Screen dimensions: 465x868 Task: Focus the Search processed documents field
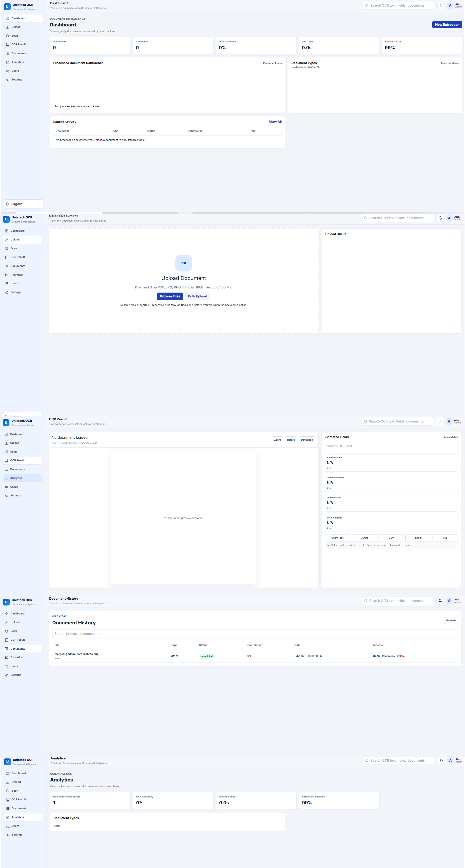(x=255, y=633)
